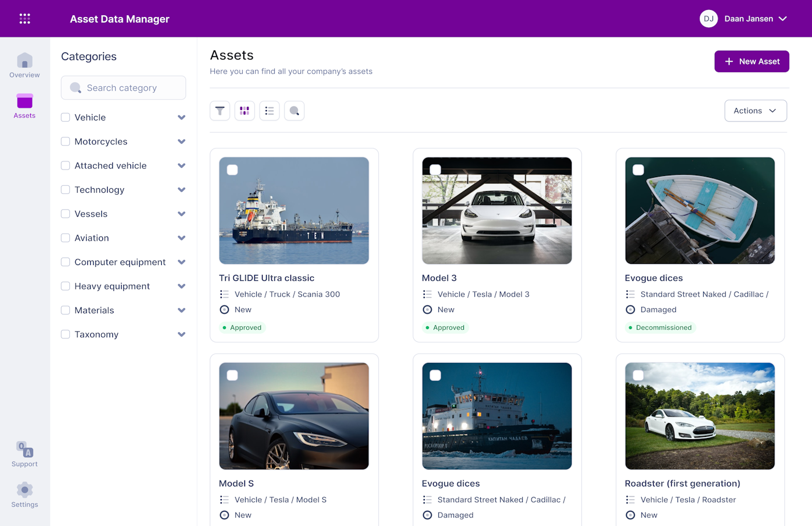Expand the Aviation category chevron
This screenshot has width=812, height=526.
(x=182, y=238)
